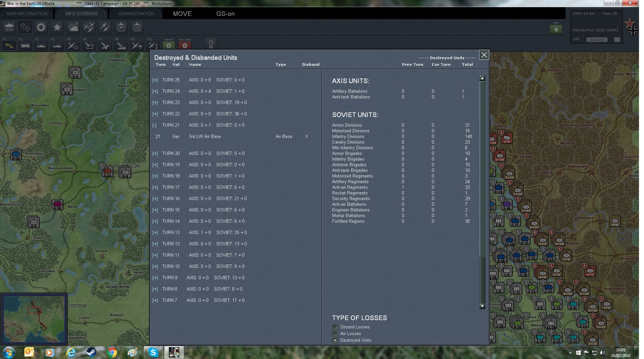Expand the TURN 25 row
644x359 pixels.
pos(155,80)
